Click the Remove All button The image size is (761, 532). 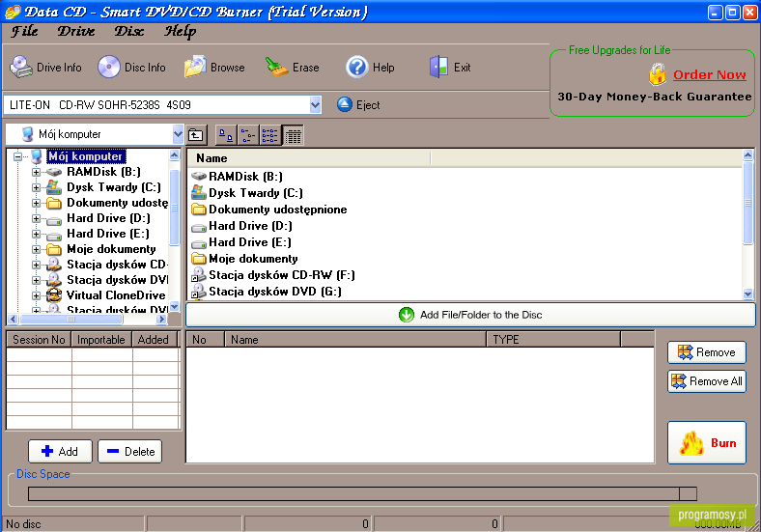(707, 381)
